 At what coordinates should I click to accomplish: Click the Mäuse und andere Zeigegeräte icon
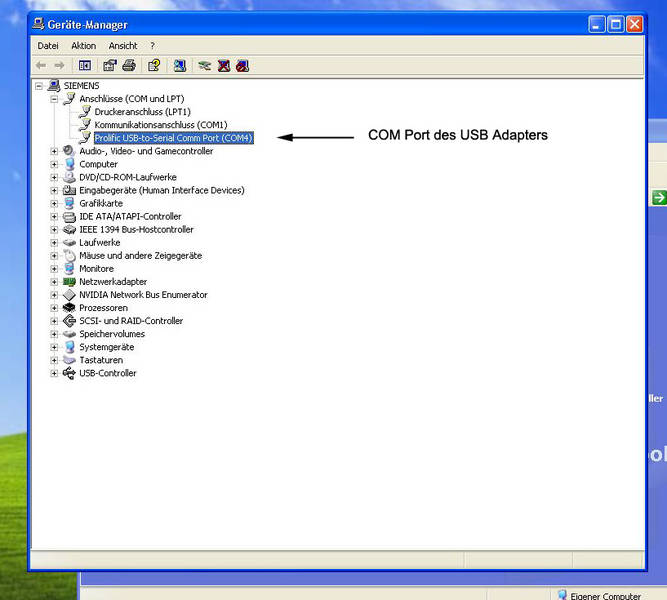[x=69, y=255]
